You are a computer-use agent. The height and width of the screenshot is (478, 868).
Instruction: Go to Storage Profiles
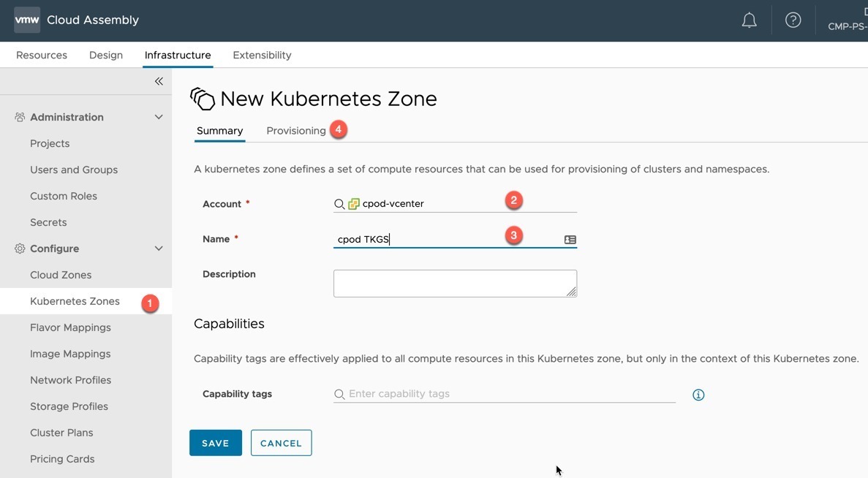pyautogui.click(x=69, y=406)
